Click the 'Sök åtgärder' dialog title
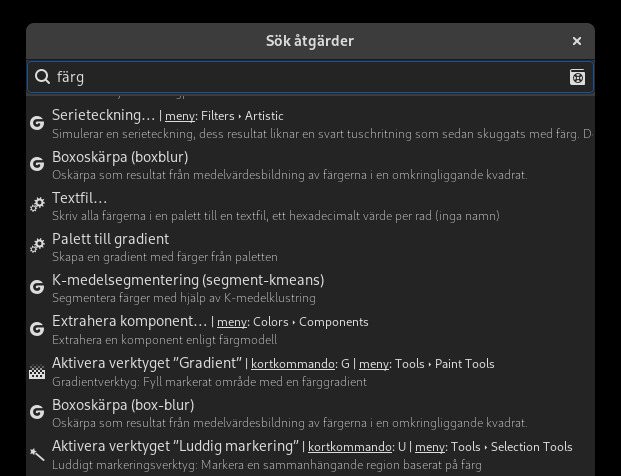Image resolution: width=621 pixels, height=476 pixels. point(310,41)
